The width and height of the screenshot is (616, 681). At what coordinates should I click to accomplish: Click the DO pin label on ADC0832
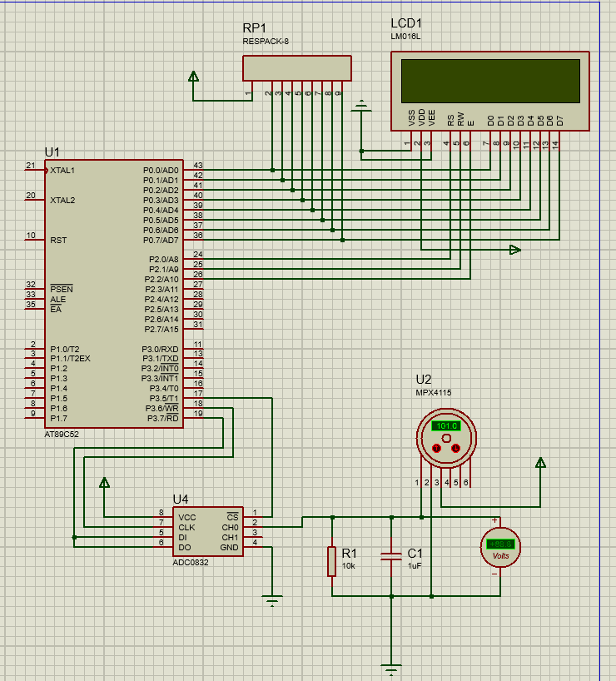[185, 547]
